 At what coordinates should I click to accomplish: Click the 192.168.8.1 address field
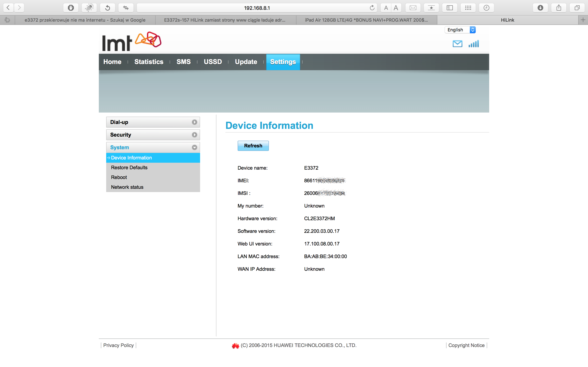tap(257, 8)
